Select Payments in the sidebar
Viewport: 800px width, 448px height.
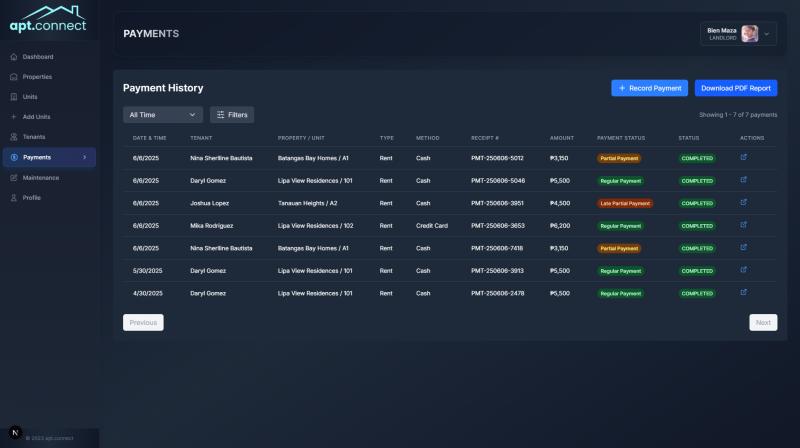click(x=49, y=157)
